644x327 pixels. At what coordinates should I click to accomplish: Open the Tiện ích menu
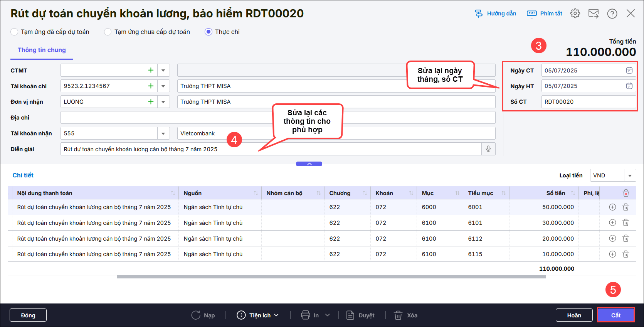[258, 315]
